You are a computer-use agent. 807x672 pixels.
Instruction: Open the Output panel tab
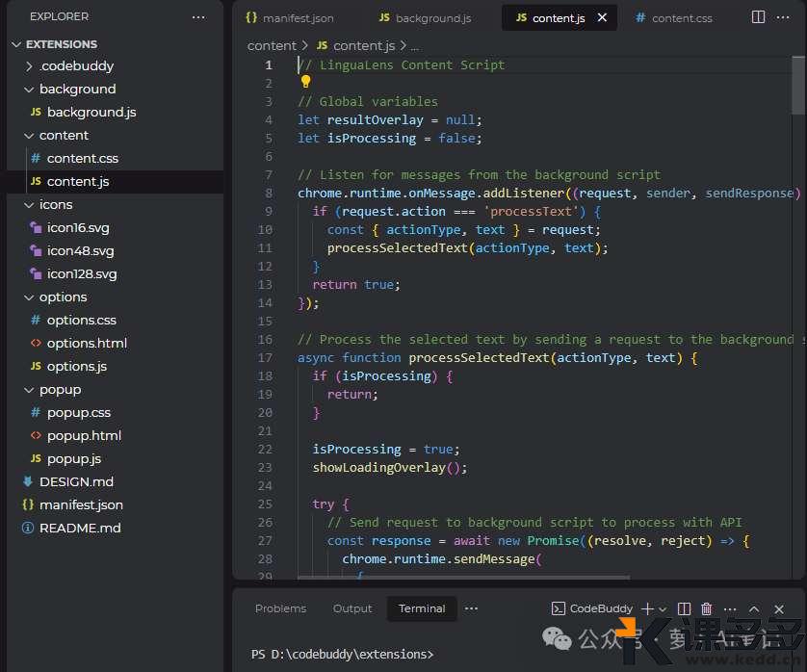(x=352, y=608)
